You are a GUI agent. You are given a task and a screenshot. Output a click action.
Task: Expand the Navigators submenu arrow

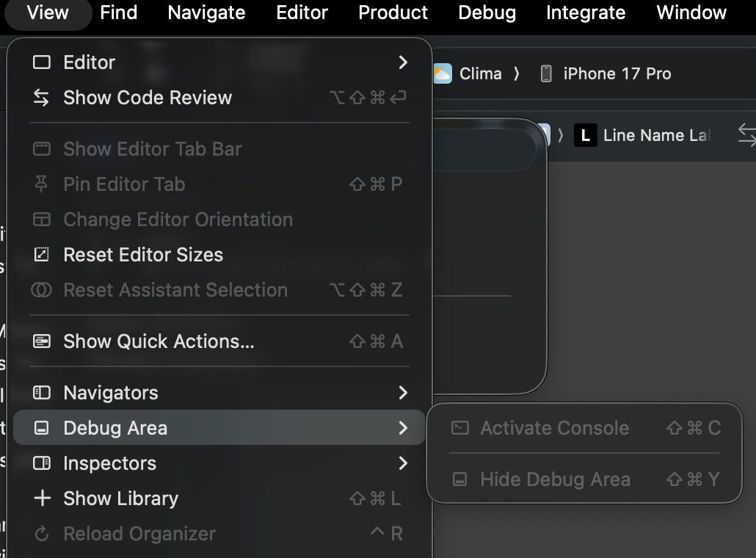click(402, 393)
